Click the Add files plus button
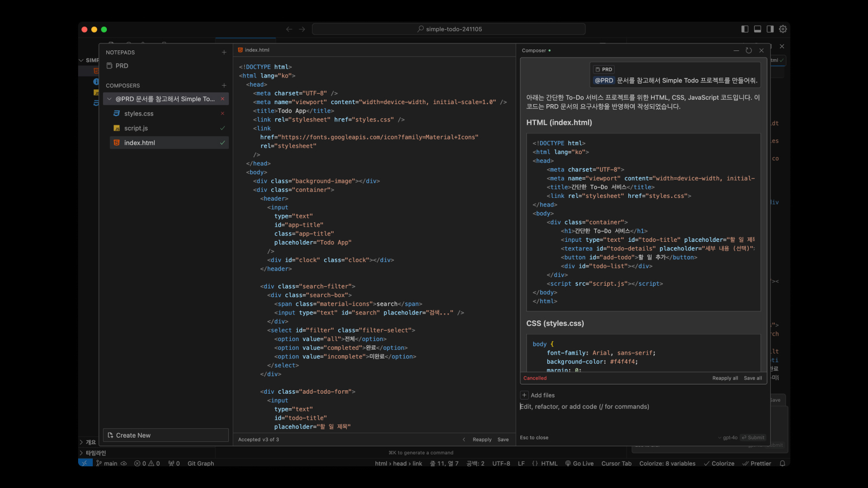Image resolution: width=868 pixels, height=488 pixels. click(x=524, y=395)
